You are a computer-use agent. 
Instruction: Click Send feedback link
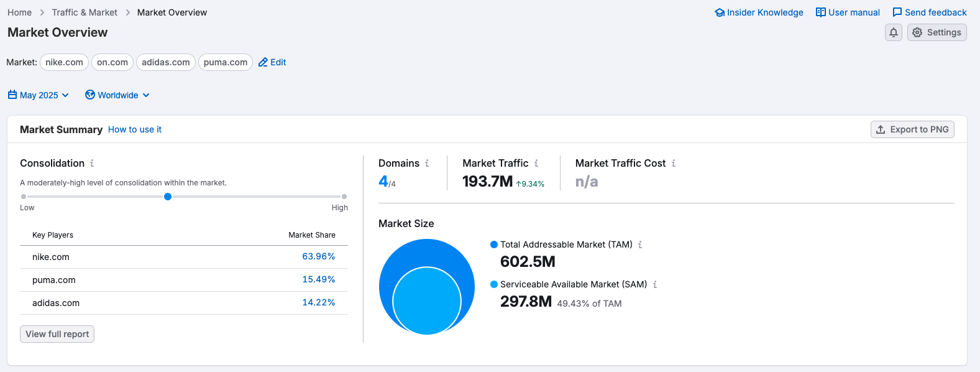point(930,12)
